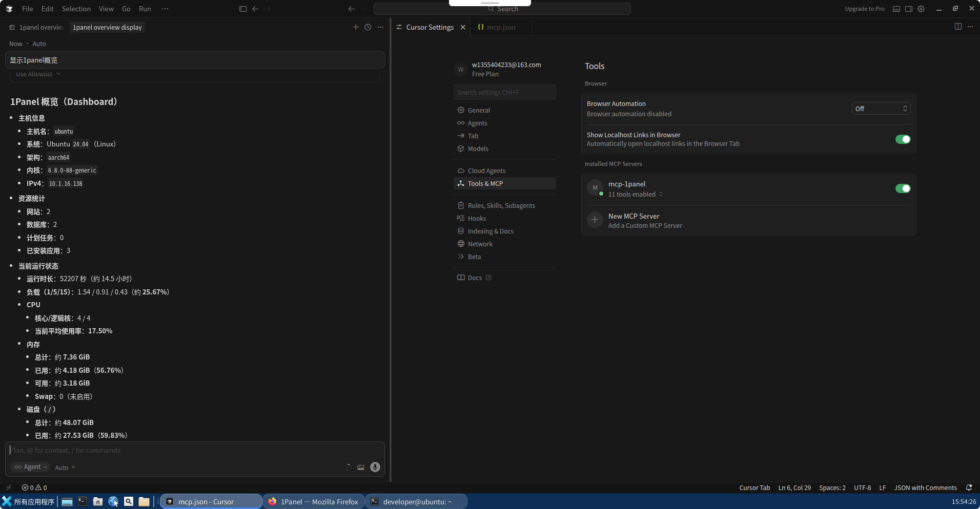980x509 pixels.
Task: Toggle the bottom panel layout icon
Action: 896,9
